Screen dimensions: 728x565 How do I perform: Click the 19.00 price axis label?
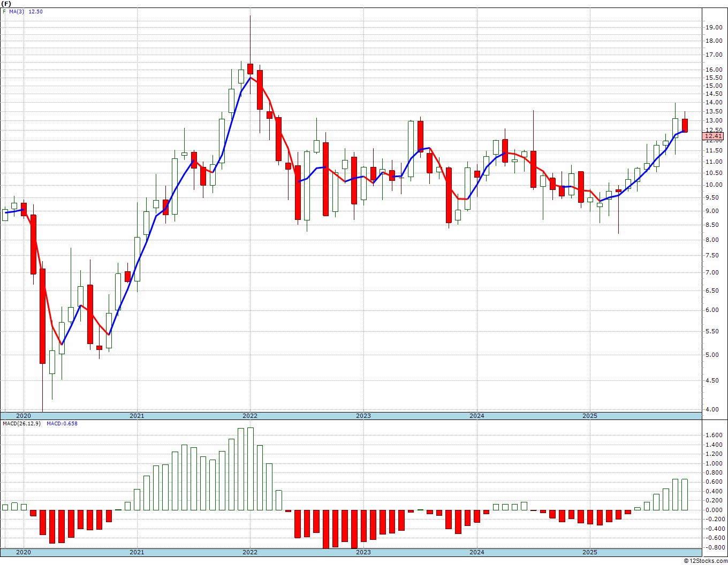point(714,28)
